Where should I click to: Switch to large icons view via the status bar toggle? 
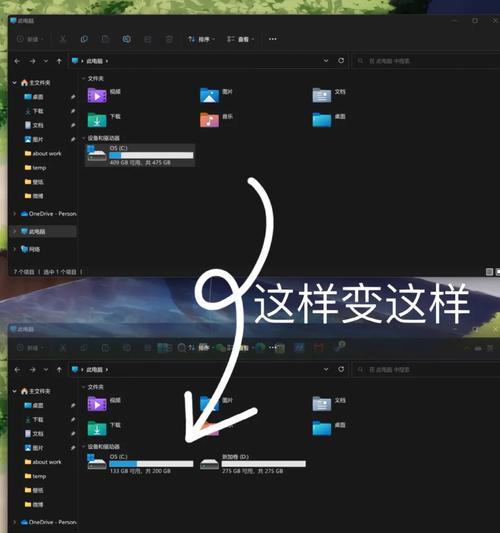point(498,272)
